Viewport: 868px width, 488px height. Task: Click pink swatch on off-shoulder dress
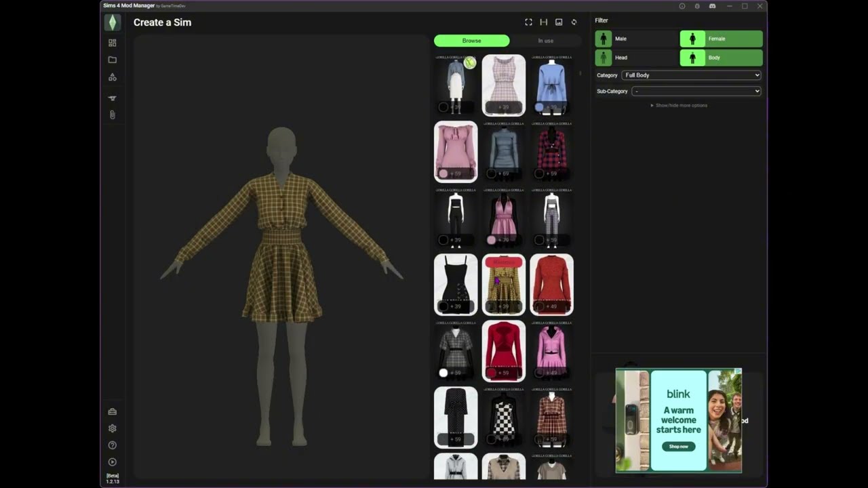pyautogui.click(x=443, y=174)
